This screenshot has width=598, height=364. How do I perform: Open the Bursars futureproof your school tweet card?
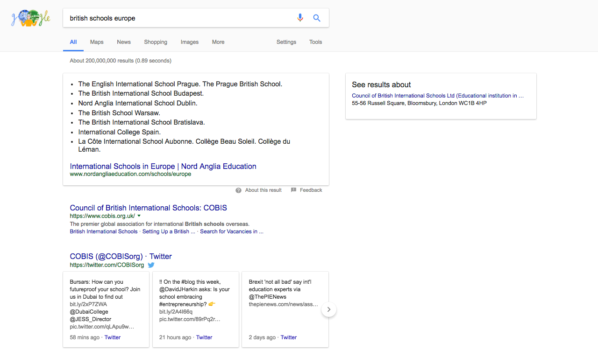click(x=106, y=309)
